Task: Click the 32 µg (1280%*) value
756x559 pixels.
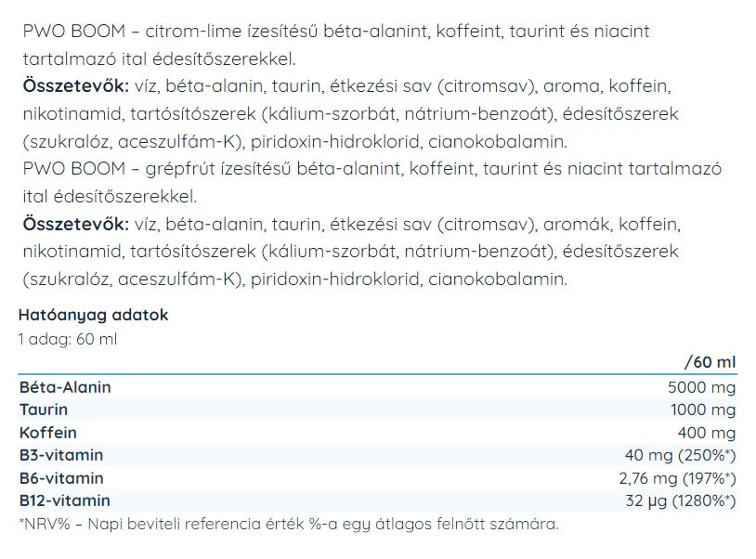Action: tap(681, 501)
